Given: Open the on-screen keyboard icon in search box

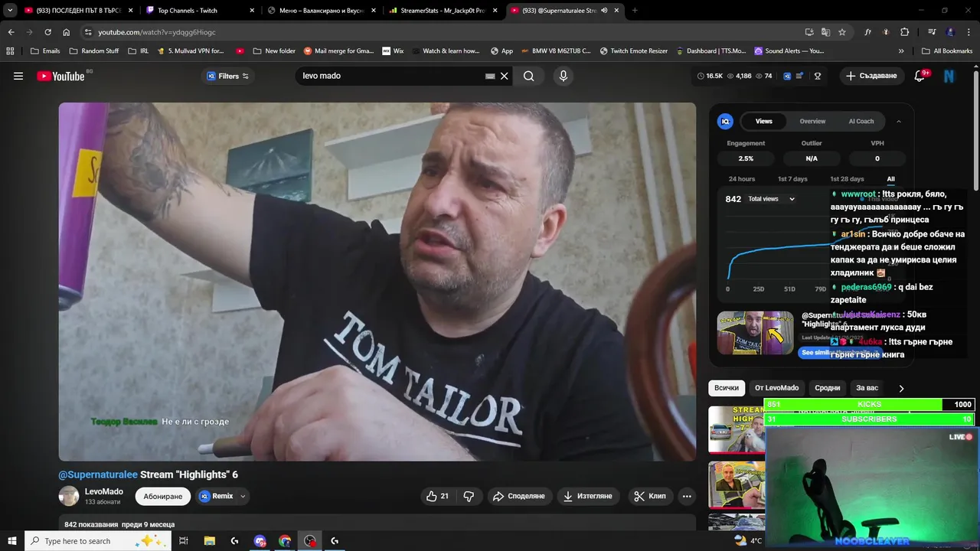Looking at the screenshot, I should click(x=490, y=76).
